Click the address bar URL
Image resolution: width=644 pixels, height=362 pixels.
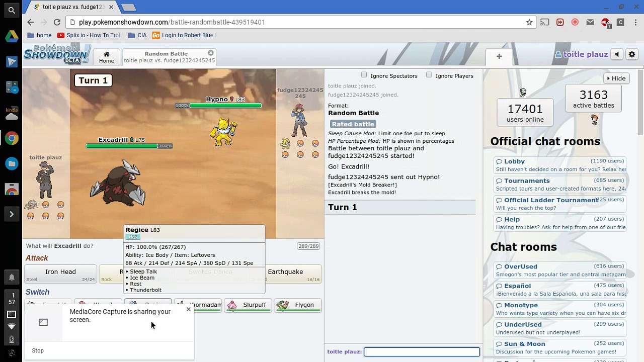[172, 22]
